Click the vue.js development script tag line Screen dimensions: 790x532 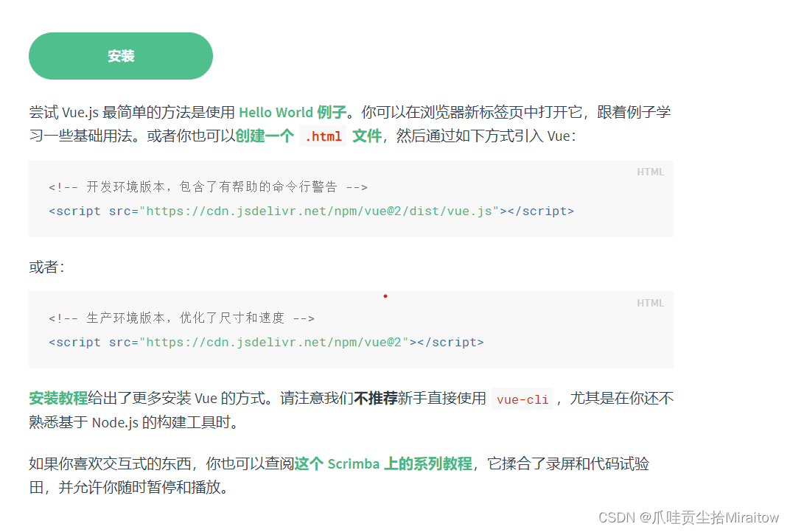[312, 211]
